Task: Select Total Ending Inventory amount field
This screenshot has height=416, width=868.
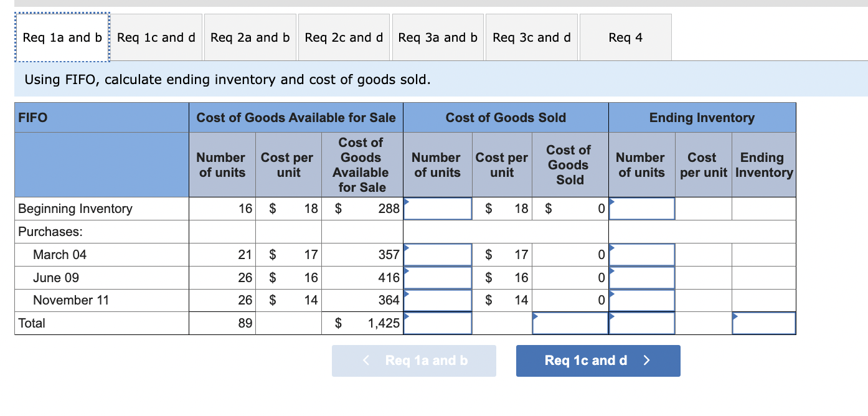Action: point(764,323)
